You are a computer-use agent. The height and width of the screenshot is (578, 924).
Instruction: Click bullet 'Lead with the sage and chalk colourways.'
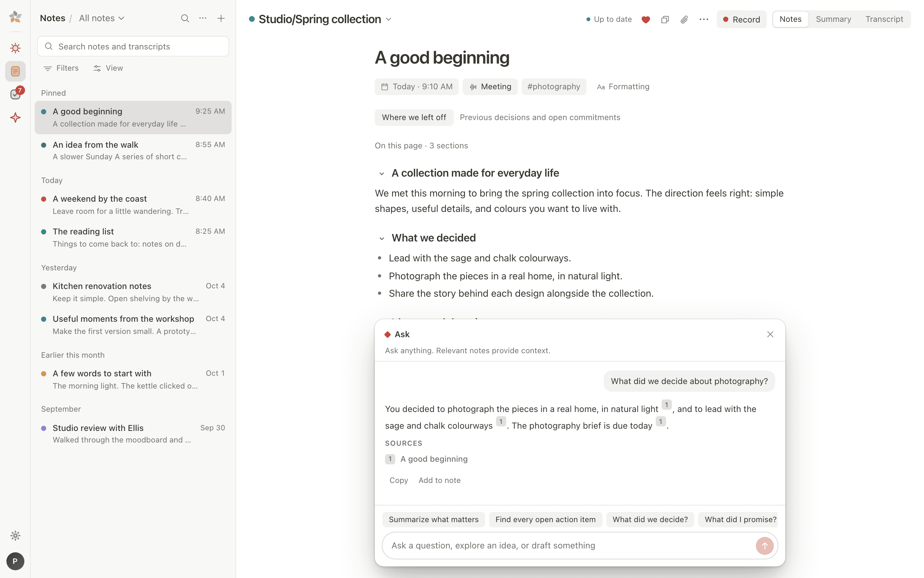point(480,258)
